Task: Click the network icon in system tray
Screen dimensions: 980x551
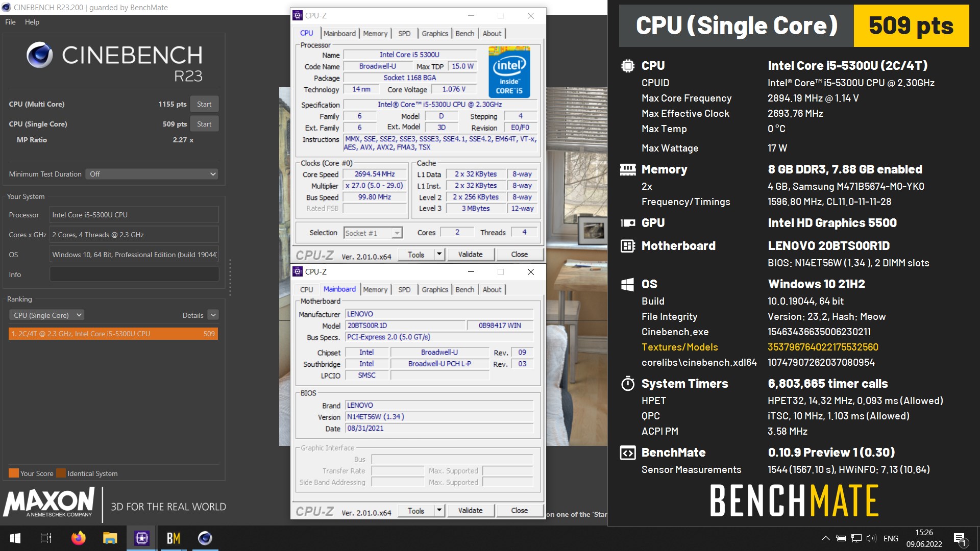Action: click(856, 538)
